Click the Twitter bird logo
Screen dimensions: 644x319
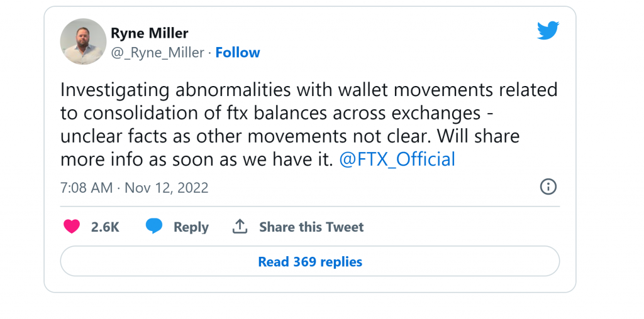point(548,31)
